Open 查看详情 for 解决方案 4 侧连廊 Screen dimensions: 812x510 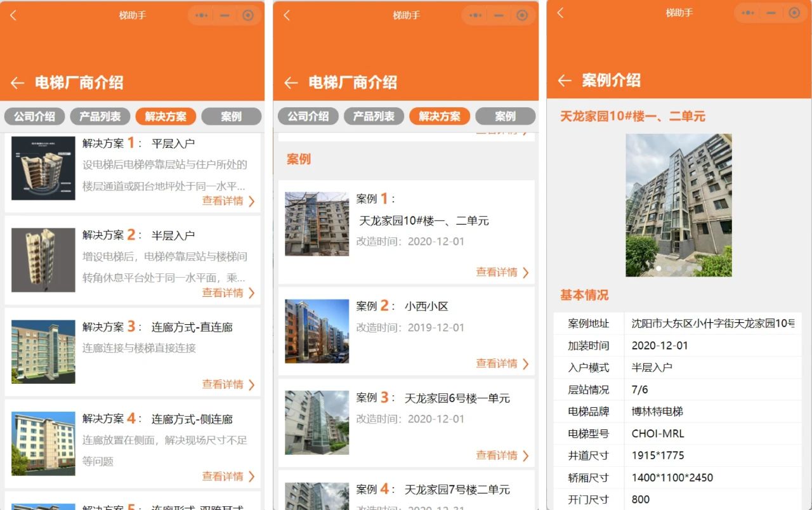(228, 476)
